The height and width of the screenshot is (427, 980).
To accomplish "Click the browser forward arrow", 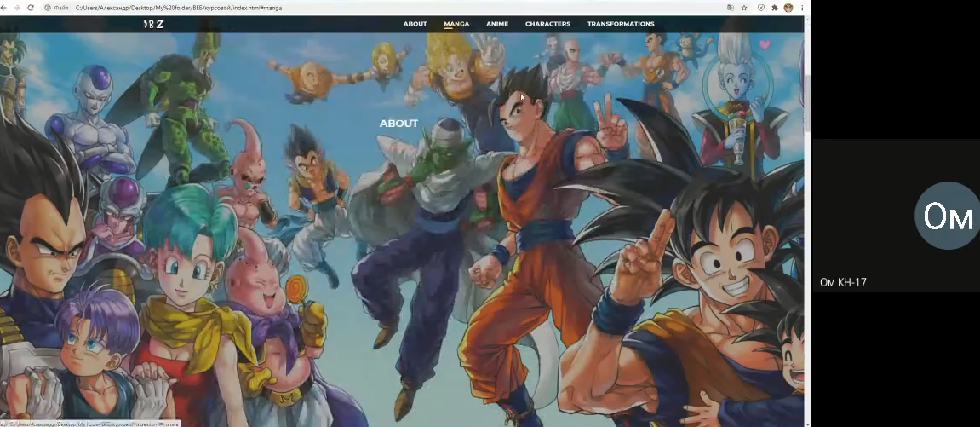I will point(17,8).
